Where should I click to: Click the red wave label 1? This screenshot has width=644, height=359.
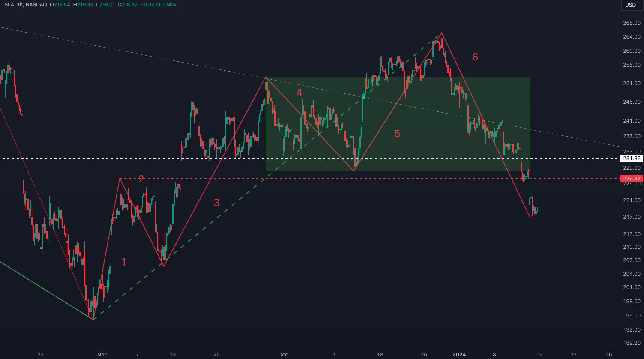pos(124,262)
